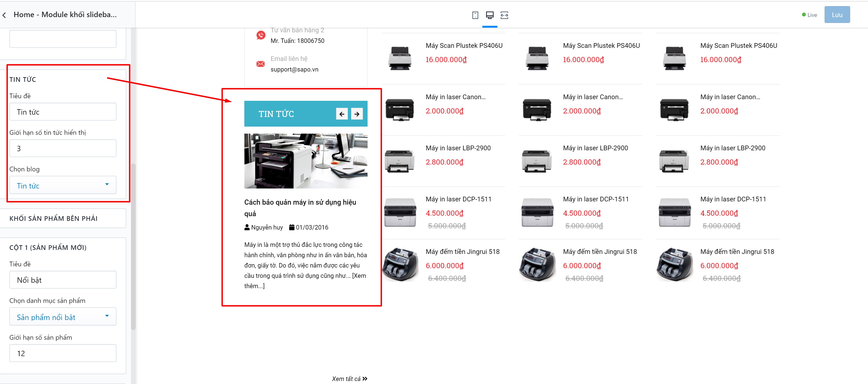Image resolution: width=868 pixels, height=384 pixels.
Task: Click second column Jingrui 518 counter thumbnail
Action: [537, 264]
